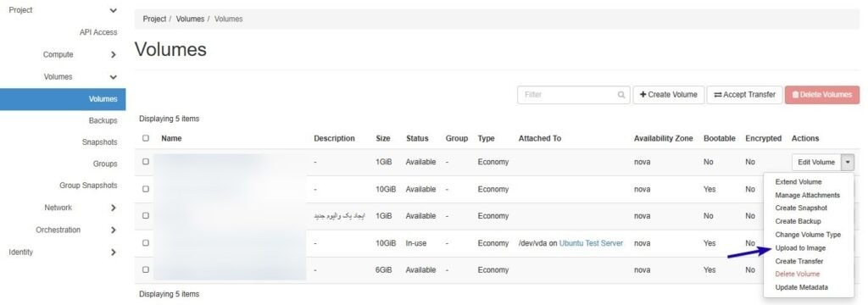Click the In-use status cell
This screenshot has width=868, height=305.
[x=416, y=243]
